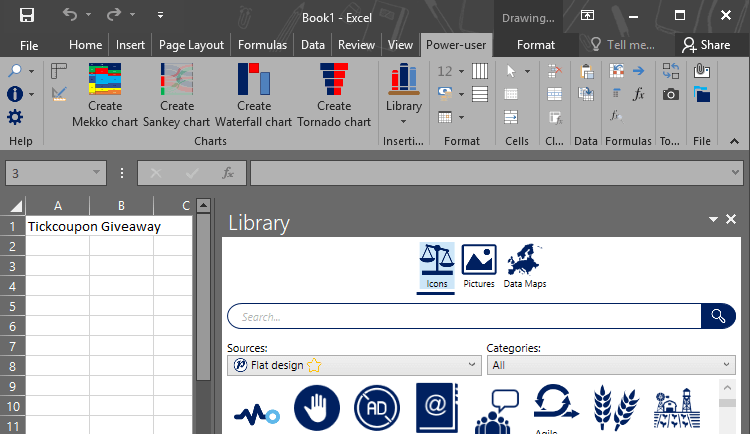Select column B header
Image resolution: width=750 pixels, height=434 pixels.
click(x=121, y=206)
